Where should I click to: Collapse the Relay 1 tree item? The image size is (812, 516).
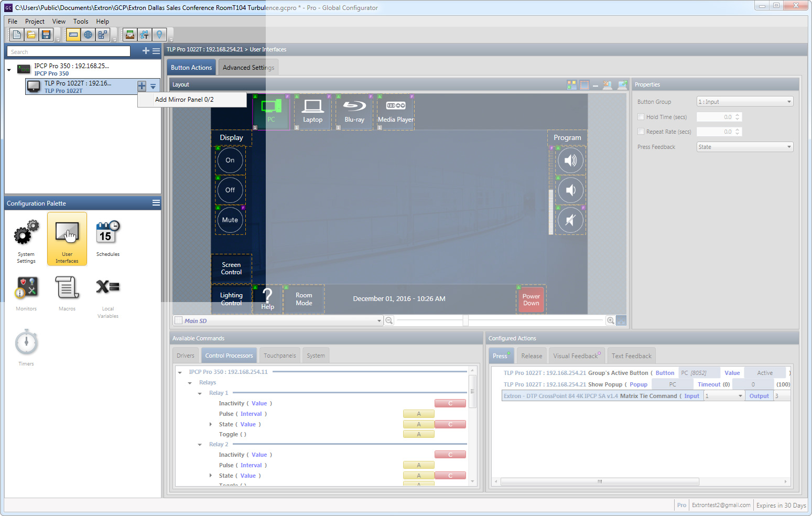coord(199,392)
